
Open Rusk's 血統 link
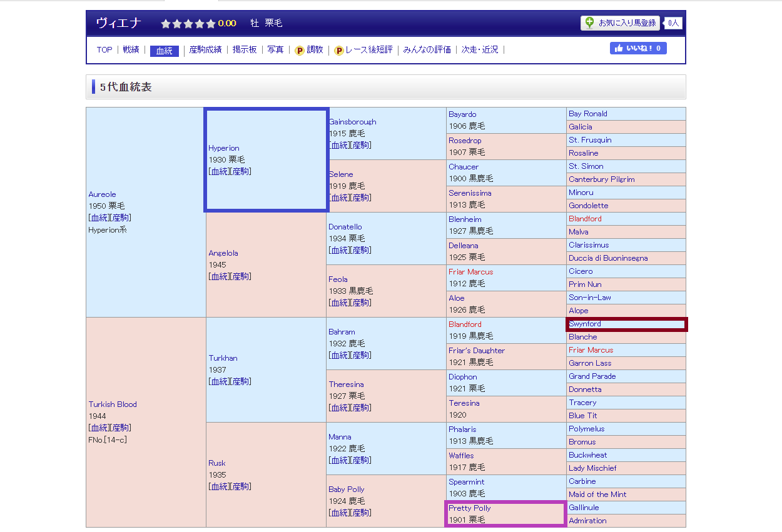pos(220,486)
